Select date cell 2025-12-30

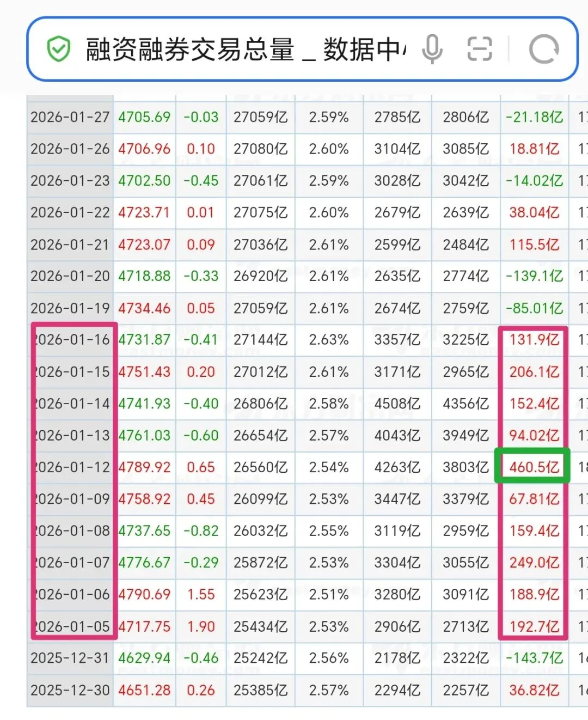point(70,691)
